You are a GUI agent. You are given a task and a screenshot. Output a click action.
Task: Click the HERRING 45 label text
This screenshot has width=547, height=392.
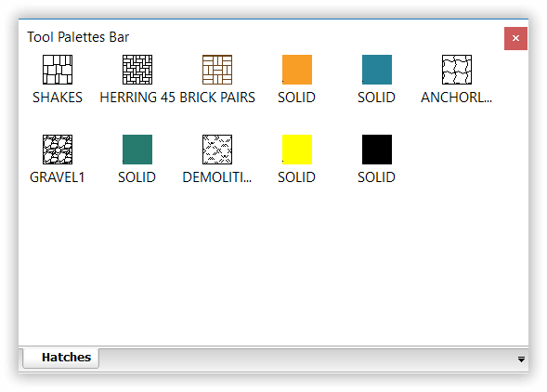137,98
